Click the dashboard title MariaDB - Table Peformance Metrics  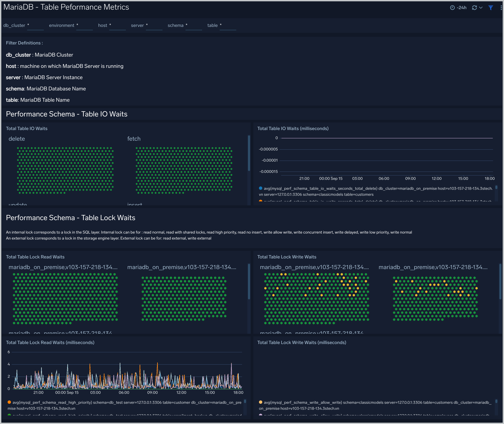(x=66, y=7)
